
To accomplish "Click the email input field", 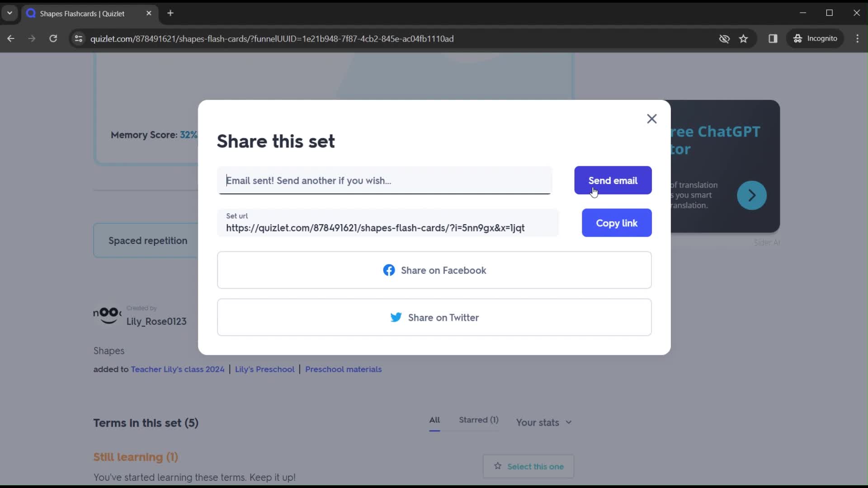I will pos(387,181).
